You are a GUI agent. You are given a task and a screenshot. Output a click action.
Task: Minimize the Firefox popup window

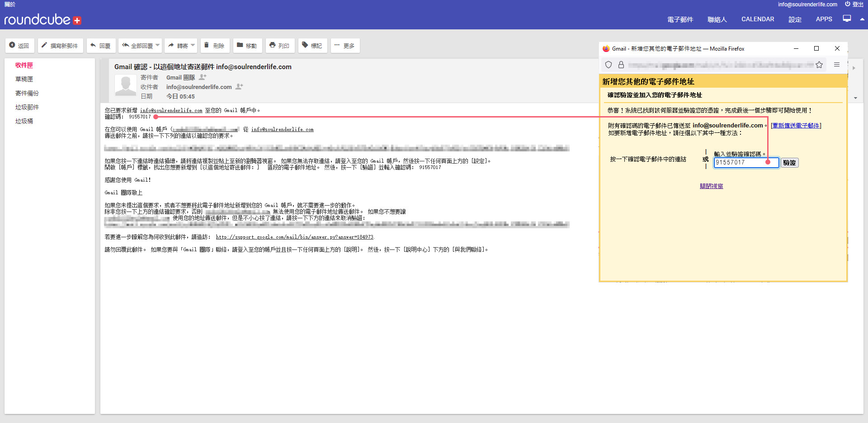coord(796,48)
